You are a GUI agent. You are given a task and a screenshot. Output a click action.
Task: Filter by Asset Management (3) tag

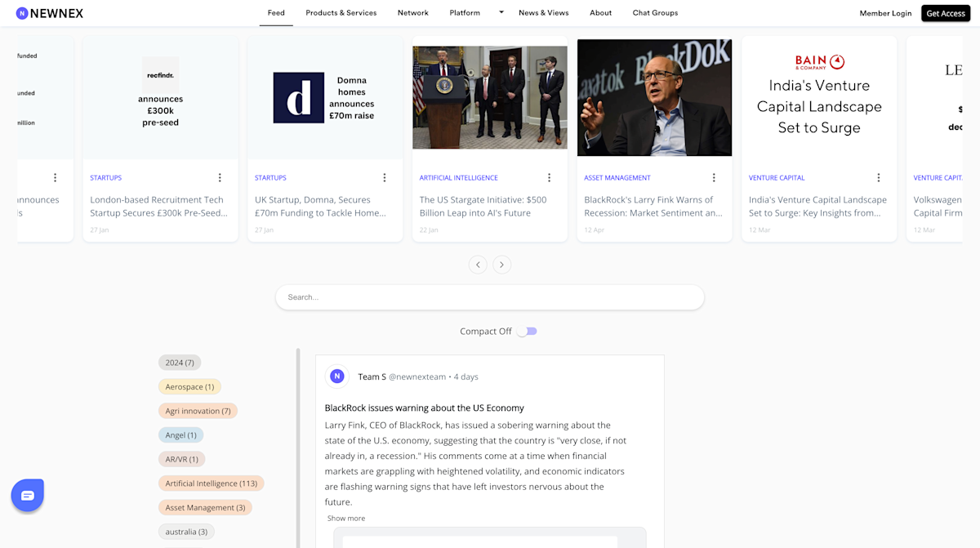click(205, 508)
